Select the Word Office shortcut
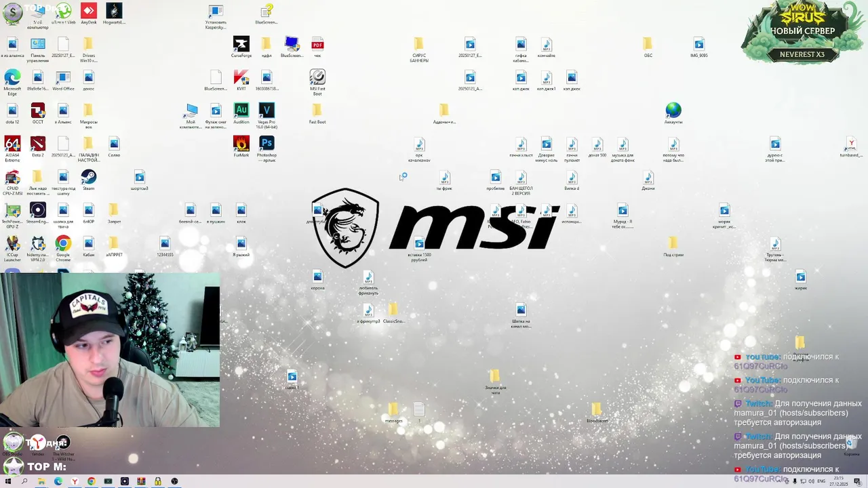Screen dimensions: 868x488 pyautogui.click(x=63, y=80)
